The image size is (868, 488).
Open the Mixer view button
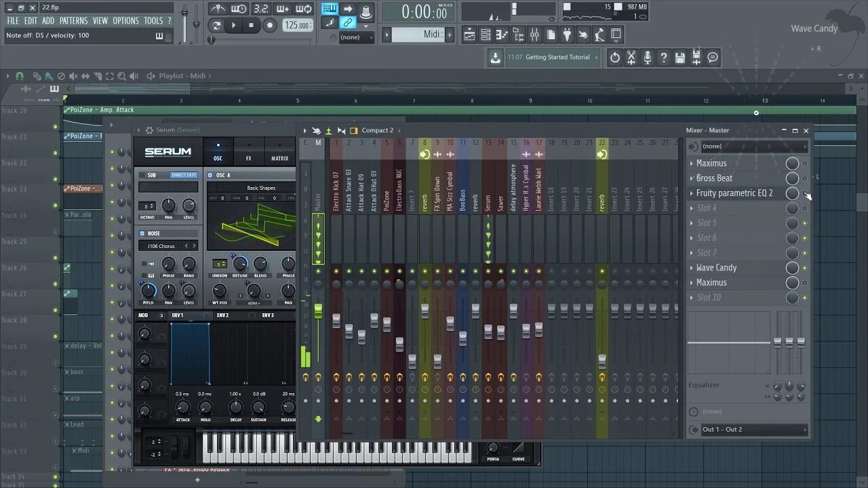tap(534, 35)
